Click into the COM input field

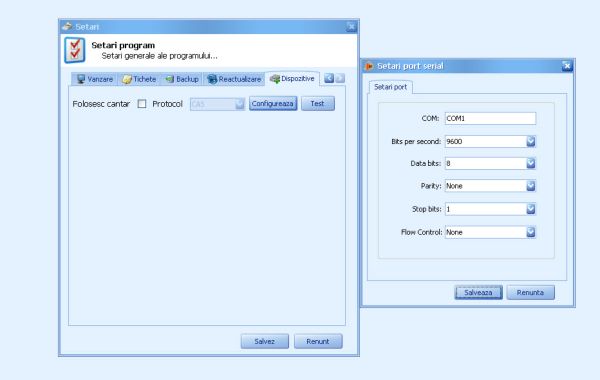[490, 119]
